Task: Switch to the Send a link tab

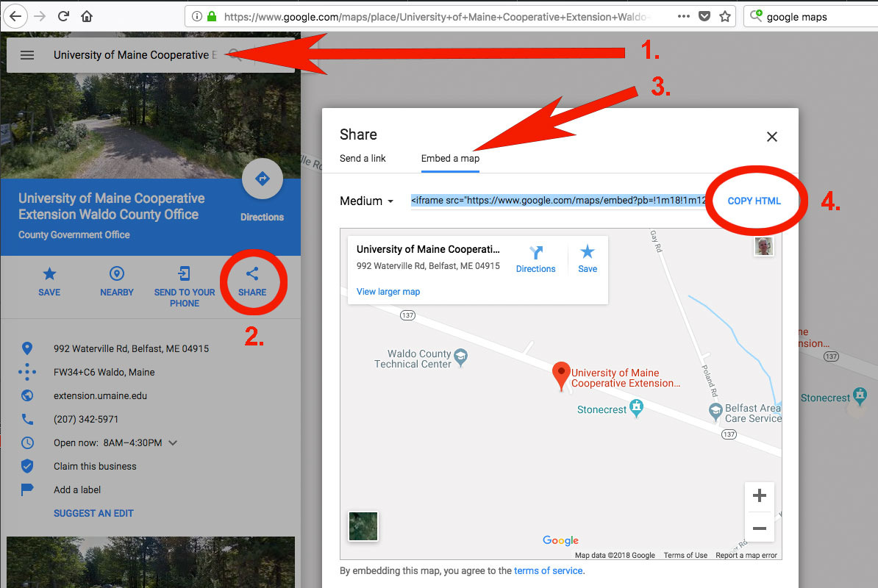Action: pos(363,159)
